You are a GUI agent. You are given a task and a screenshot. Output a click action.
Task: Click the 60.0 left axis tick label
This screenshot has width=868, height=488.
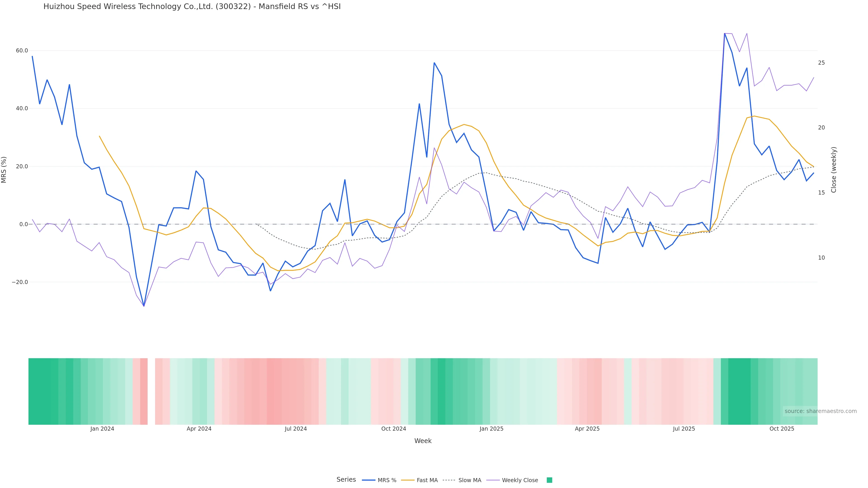22,51
